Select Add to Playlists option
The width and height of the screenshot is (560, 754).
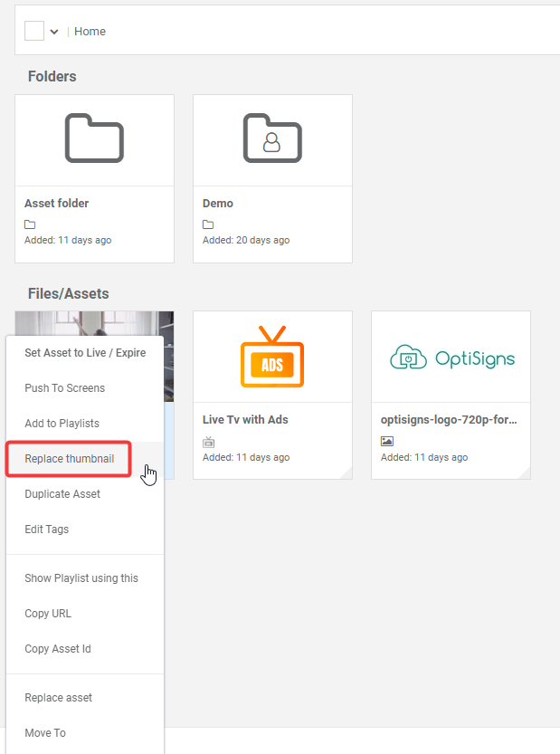(62, 424)
